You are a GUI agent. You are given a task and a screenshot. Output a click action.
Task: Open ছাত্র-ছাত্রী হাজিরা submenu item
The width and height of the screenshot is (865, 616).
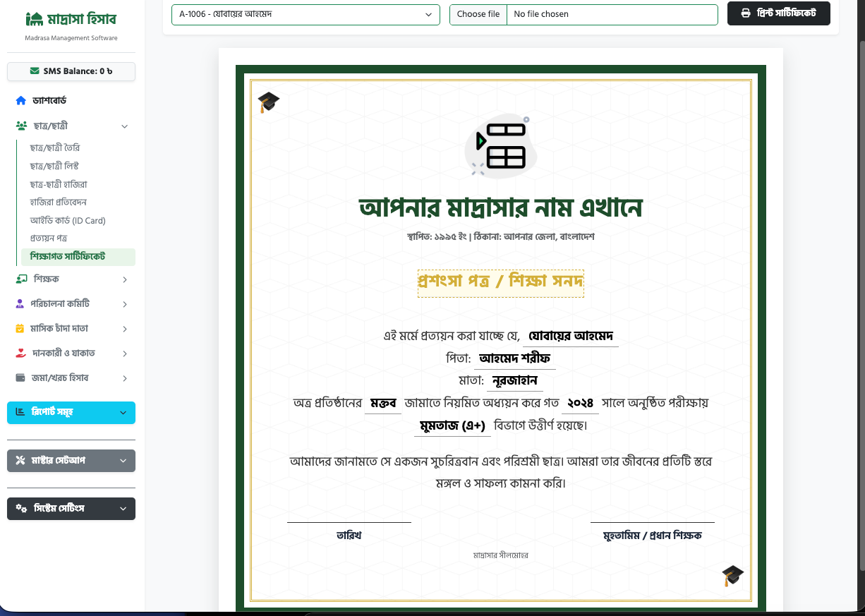click(59, 184)
